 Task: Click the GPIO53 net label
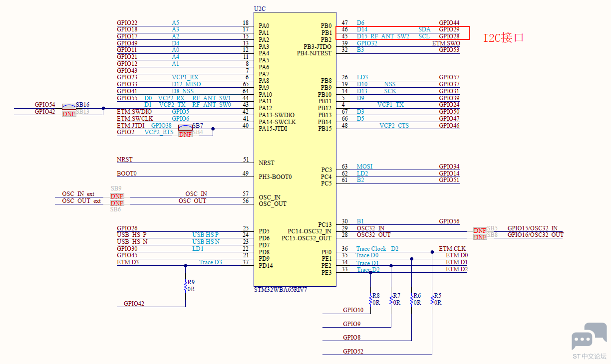pyautogui.click(x=449, y=50)
